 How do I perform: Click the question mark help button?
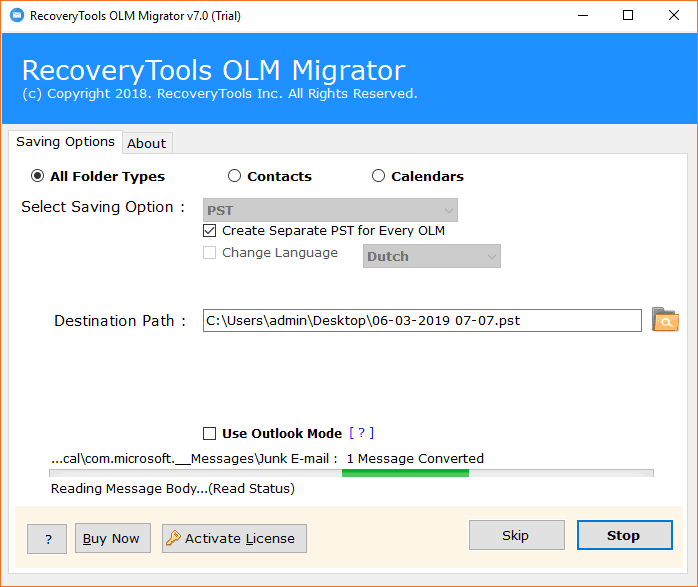[x=47, y=539]
